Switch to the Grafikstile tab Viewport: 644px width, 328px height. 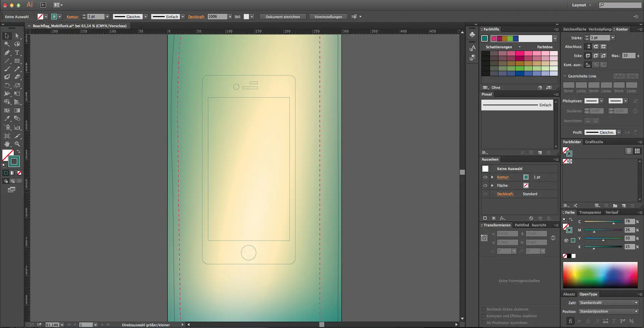coord(594,142)
